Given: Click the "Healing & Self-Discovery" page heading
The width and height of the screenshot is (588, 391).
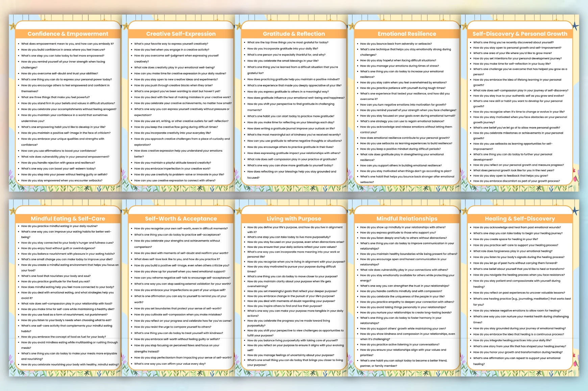Looking at the screenshot, I should [x=520, y=218].
